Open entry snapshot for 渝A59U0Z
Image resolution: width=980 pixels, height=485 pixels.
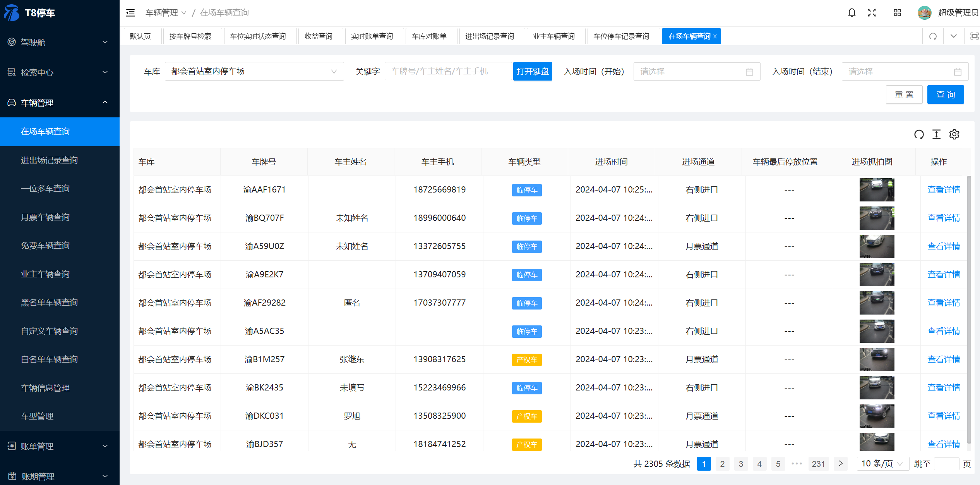877,246
